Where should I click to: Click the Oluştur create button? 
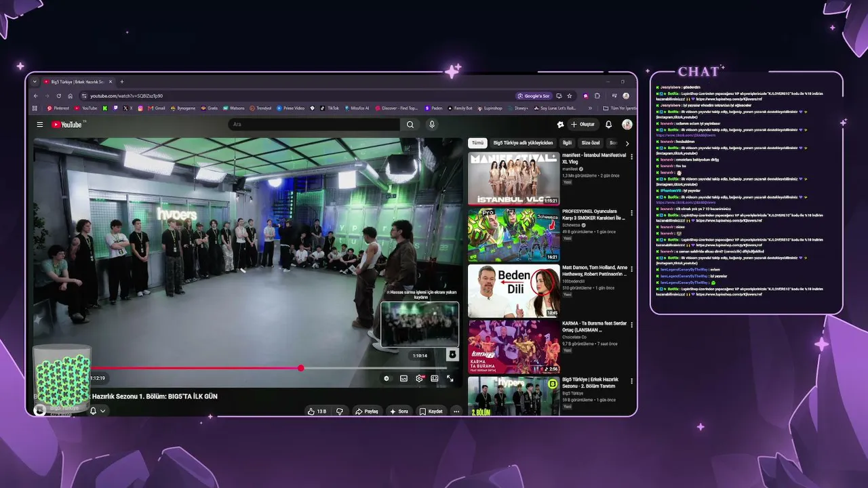tap(583, 125)
